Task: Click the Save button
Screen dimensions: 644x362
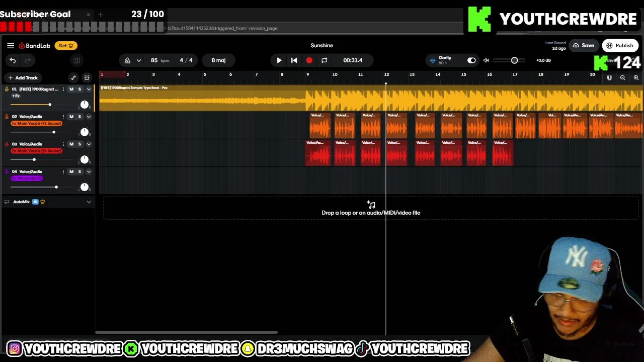Action: [x=584, y=46]
